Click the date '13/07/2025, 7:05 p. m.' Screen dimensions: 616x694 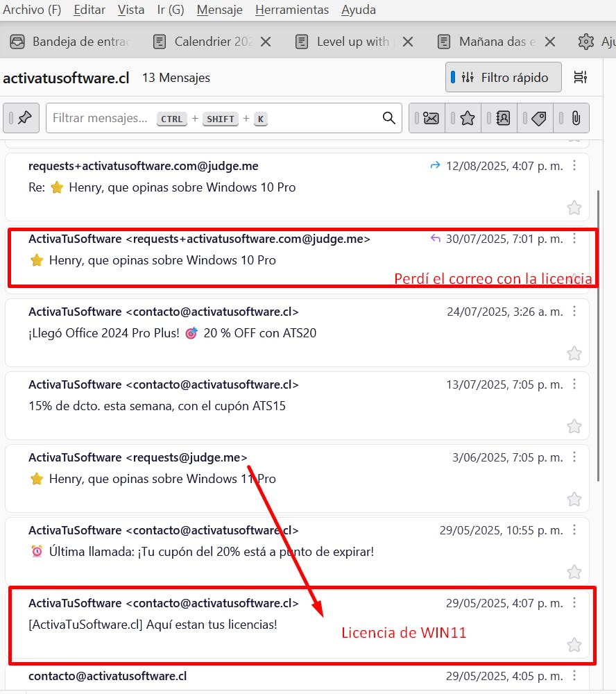[504, 384]
